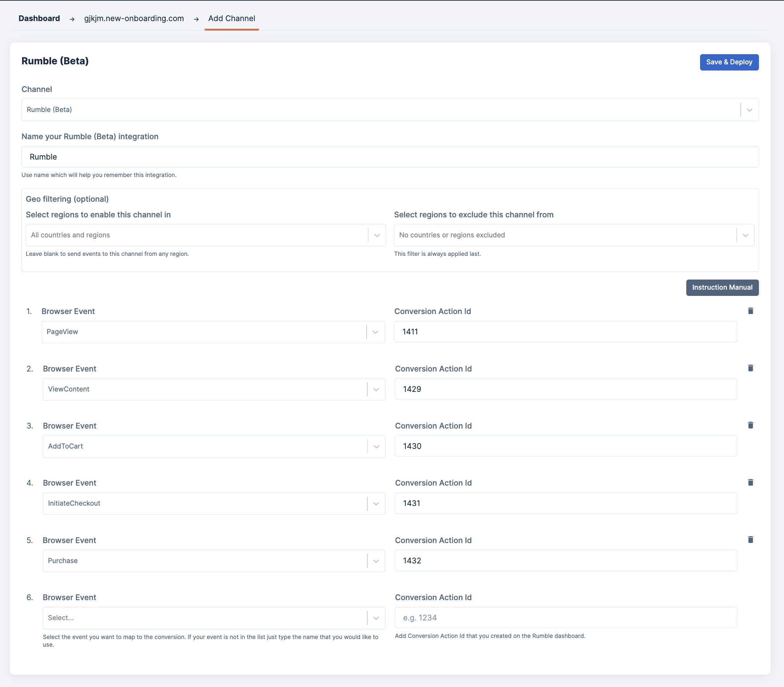Viewport: 784px width, 687px height.
Task: Delete the AddToCart event row
Action: (750, 425)
